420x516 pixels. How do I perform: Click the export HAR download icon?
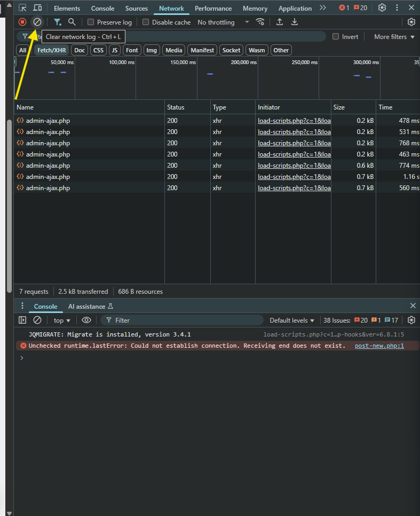pyautogui.click(x=295, y=22)
